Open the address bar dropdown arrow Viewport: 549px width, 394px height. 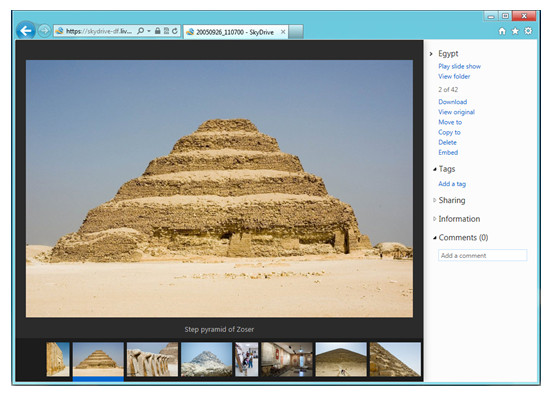pos(149,31)
